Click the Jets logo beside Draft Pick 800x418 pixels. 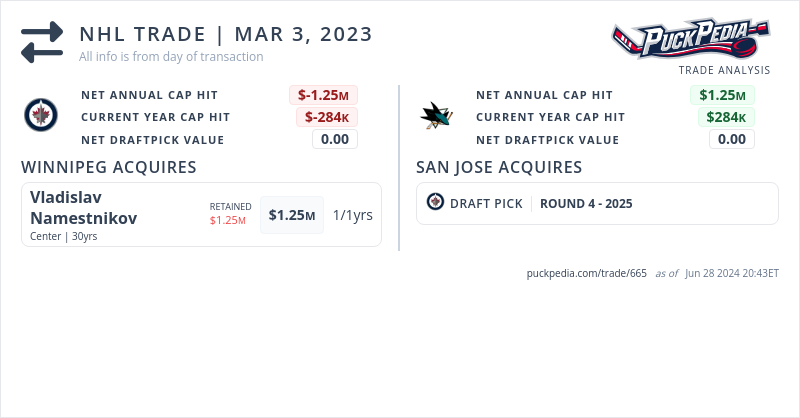pyautogui.click(x=435, y=203)
